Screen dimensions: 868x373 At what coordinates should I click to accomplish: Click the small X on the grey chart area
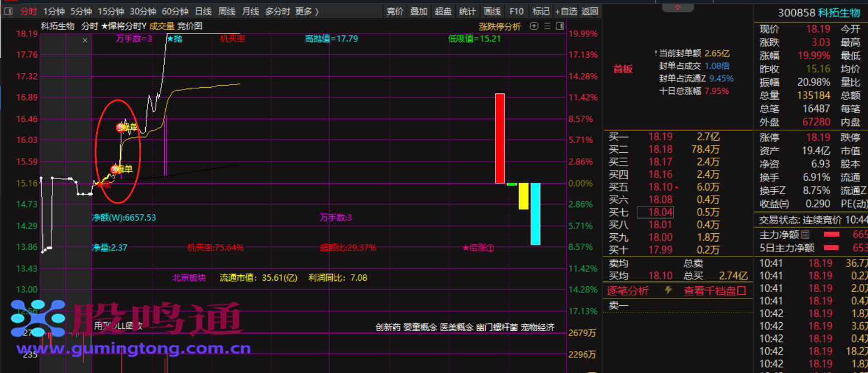[85, 40]
